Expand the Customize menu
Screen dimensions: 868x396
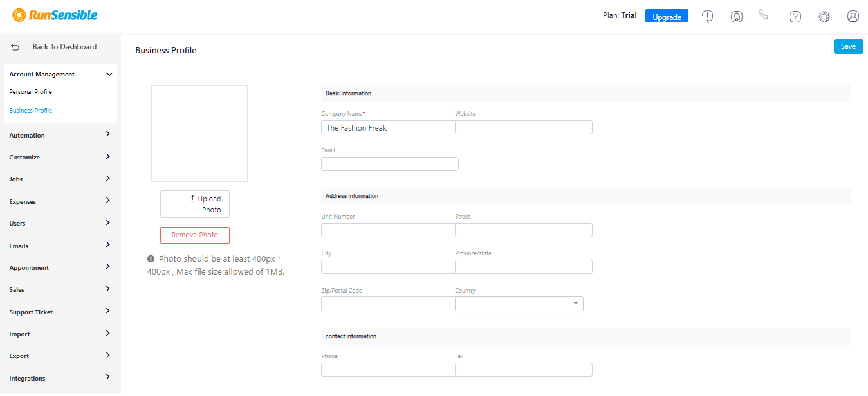click(60, 157)
